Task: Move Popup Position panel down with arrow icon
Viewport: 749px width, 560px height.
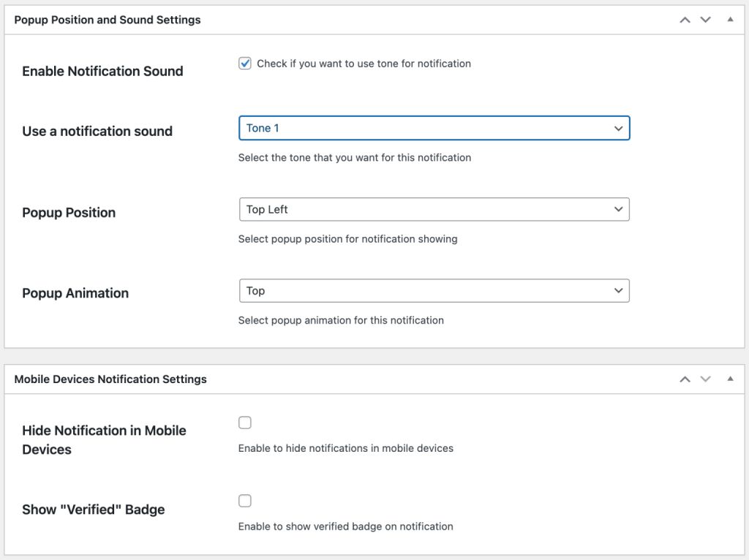Action: tap(705, 20)
